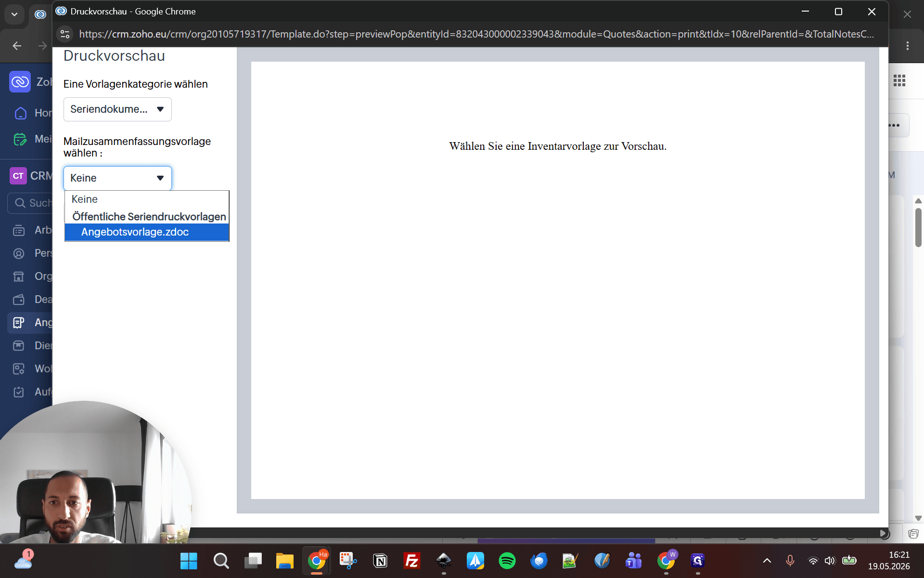The height and width of the screenshot is (578, 924).
Task: Open the tab search chevron in background Chrome
Action: point(14,14)
